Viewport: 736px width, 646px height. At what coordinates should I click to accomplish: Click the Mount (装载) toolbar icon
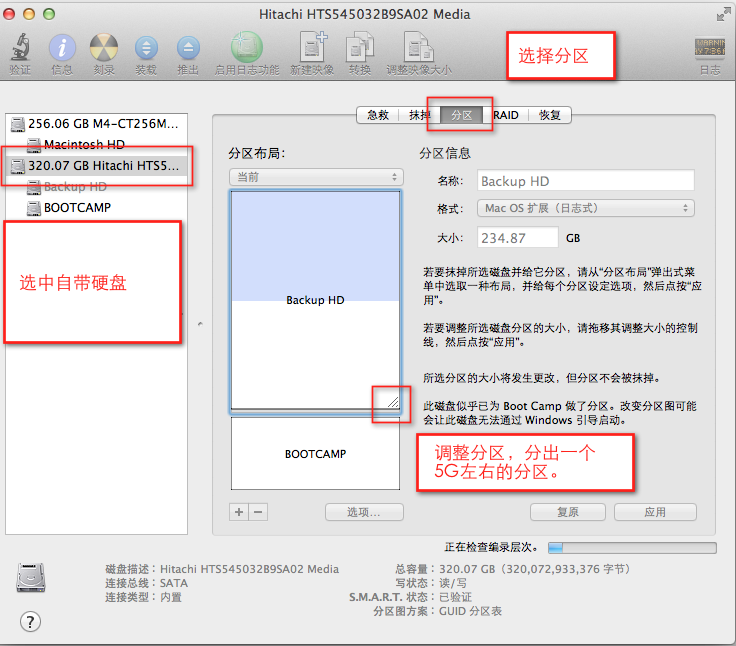(x=146, y=48)
